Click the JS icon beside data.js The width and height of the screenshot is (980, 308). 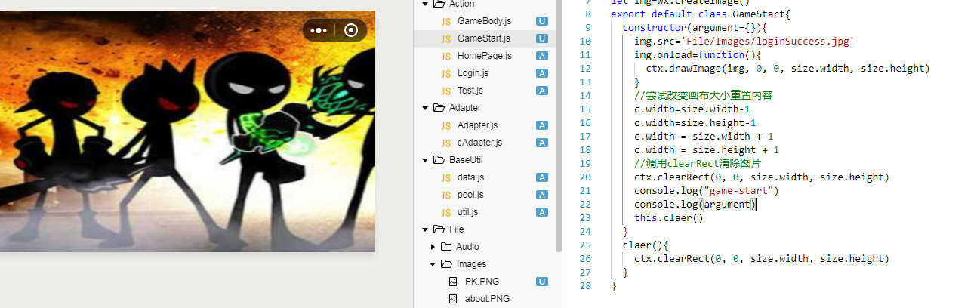(446, 177)
